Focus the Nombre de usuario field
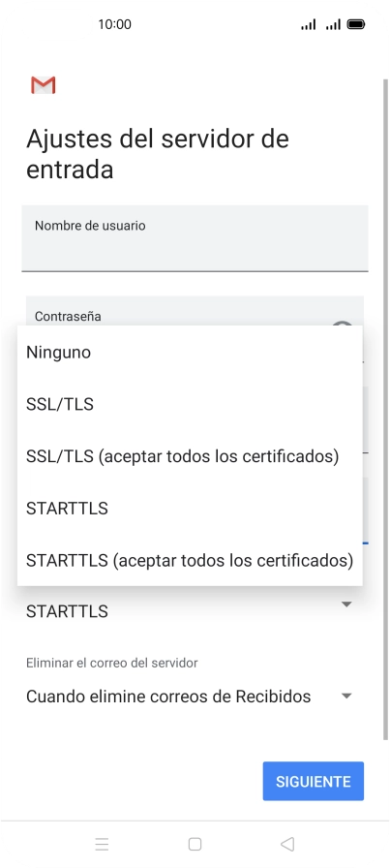The image size is (390, 868). (x=195, y=238)
